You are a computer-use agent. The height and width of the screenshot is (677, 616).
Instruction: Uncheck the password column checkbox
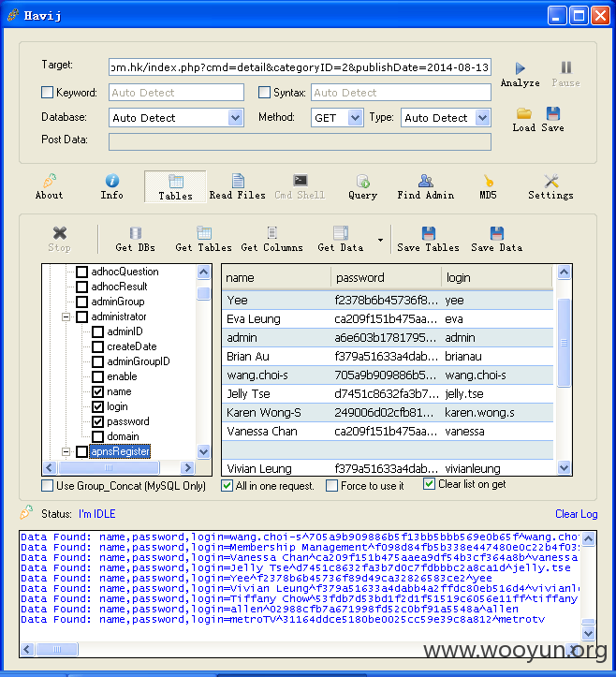98,421
